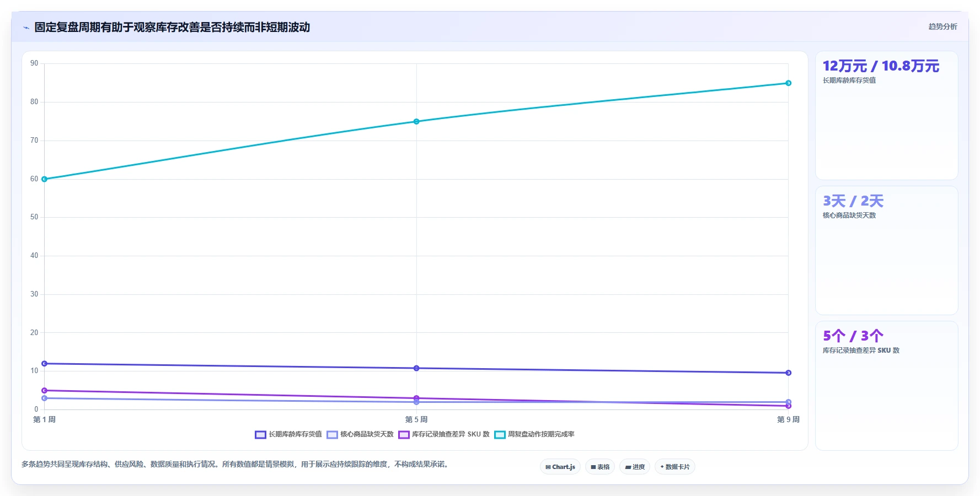Click the 数据卡片 chip in the footer
980x496 pixels.
(675, 467)
